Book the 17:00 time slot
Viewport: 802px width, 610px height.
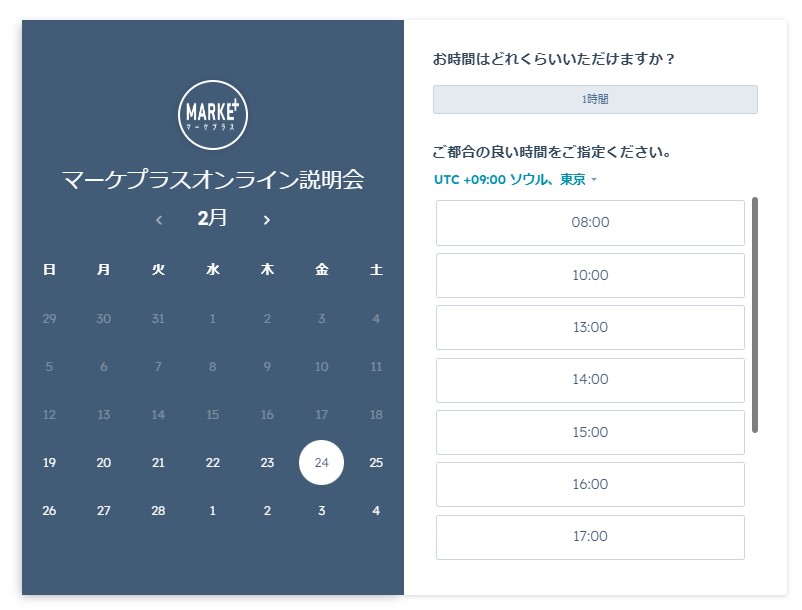(590, 536)
